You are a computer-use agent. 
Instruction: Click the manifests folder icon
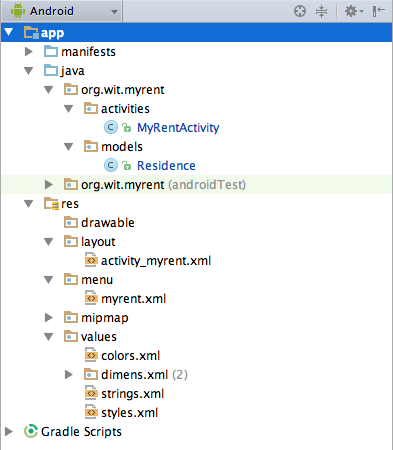51,51
